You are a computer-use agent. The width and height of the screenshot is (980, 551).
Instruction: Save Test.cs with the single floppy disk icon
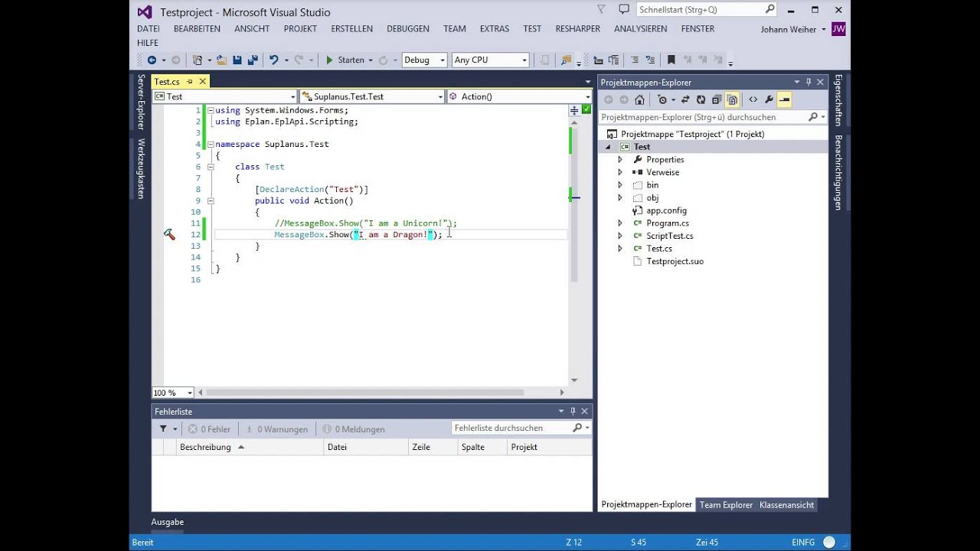click(237, 60)
